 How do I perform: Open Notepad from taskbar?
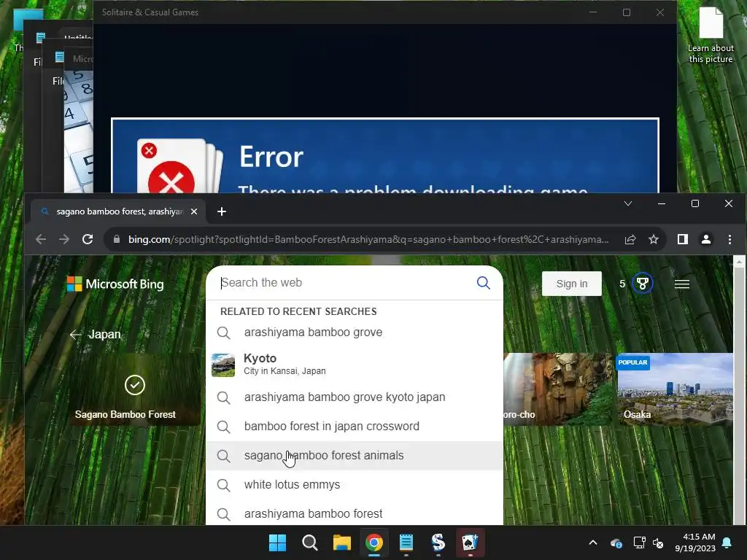[406, 542]
